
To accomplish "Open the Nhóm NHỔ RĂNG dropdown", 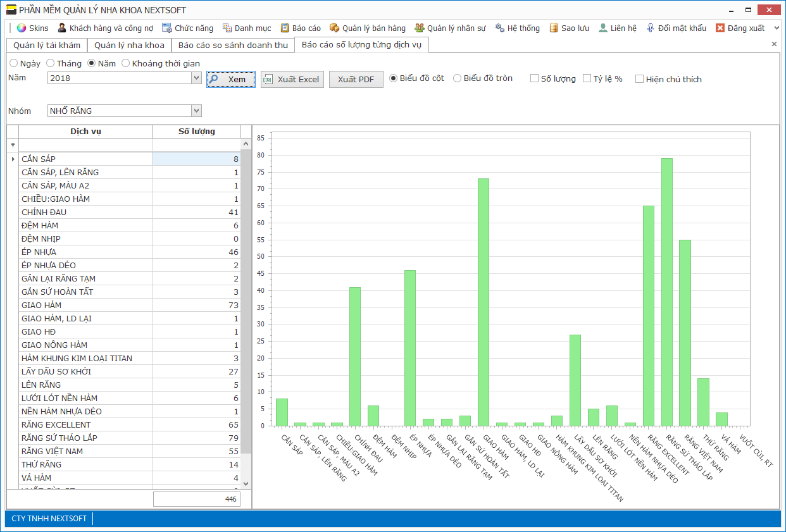I will (196, 111).
